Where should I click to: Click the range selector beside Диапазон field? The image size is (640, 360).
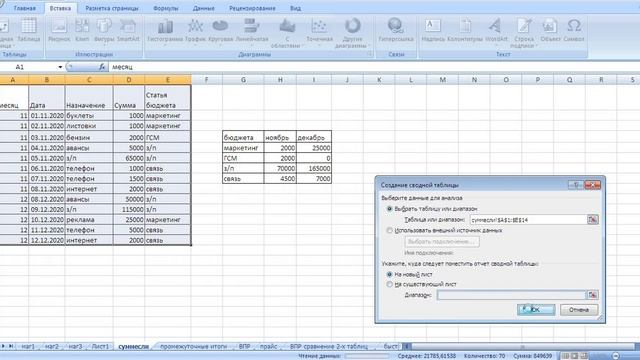pos(592,295)
